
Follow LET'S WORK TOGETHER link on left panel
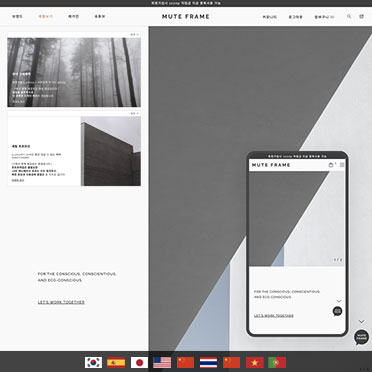point(61,302)
